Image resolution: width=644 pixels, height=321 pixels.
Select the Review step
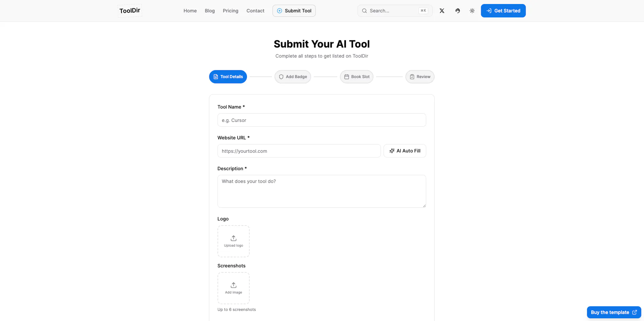[x=420, y=77]
